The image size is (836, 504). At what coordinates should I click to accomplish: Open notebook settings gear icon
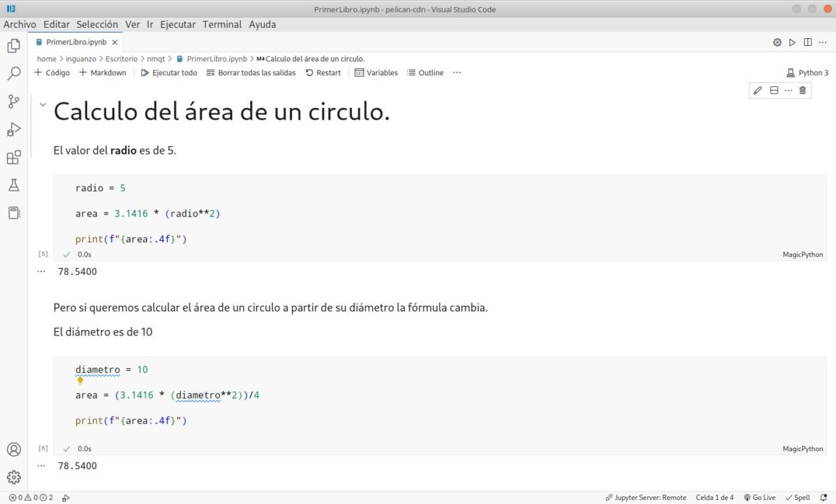[x=777, y=42]
